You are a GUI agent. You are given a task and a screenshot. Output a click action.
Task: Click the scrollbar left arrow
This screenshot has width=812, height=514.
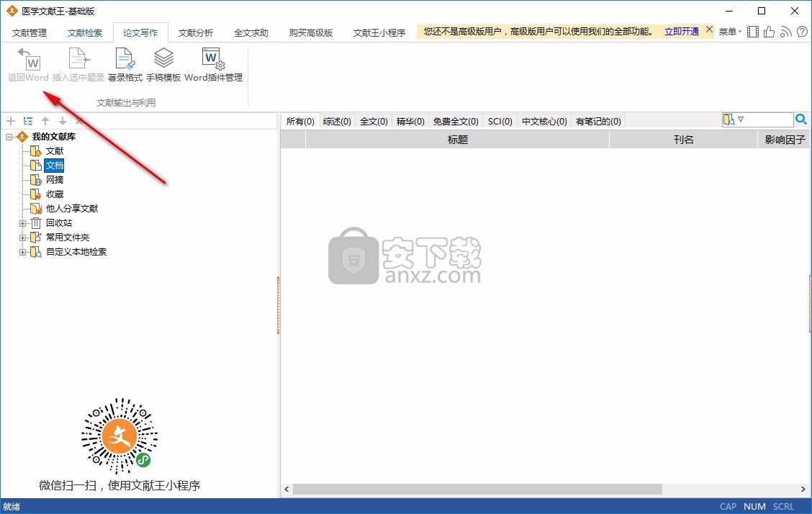287,489
